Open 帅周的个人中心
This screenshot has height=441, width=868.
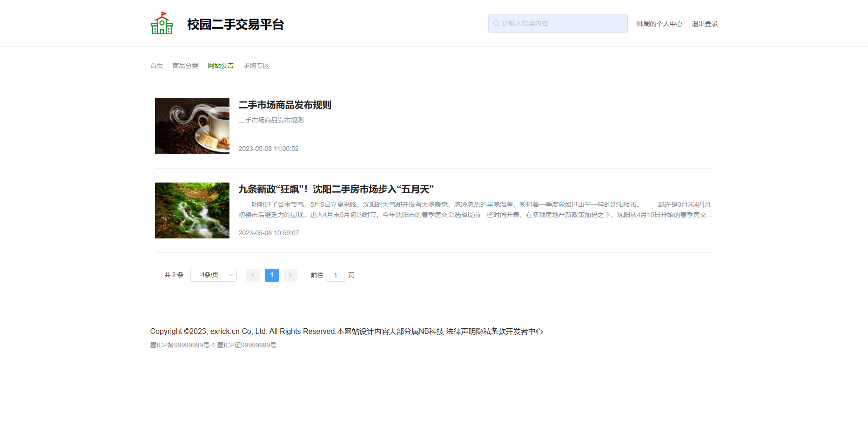pyautogui.click(x=659, y=23)
